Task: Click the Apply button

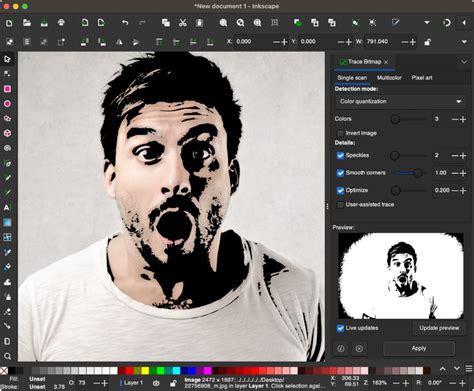Action: pos(419,348)
